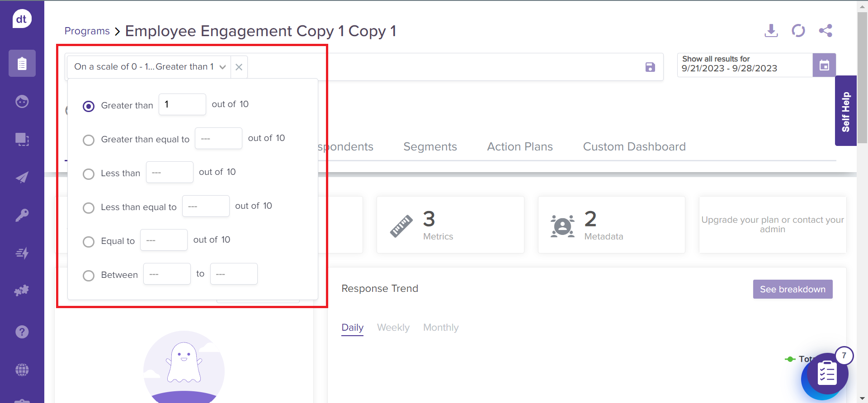Click the share icon in header
Image resolution: width=868 pixels, height=403 pixels.
pyautogui.click(x=825, y=31)
